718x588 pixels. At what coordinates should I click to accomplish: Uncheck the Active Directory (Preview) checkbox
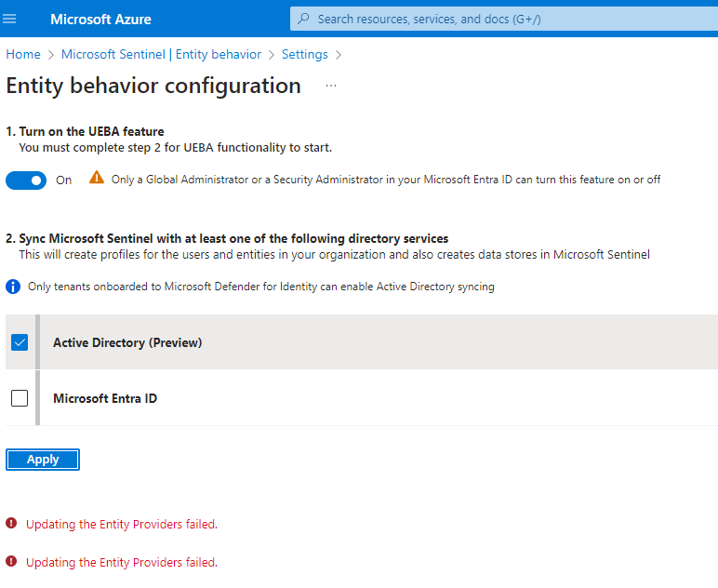point(20,342)
